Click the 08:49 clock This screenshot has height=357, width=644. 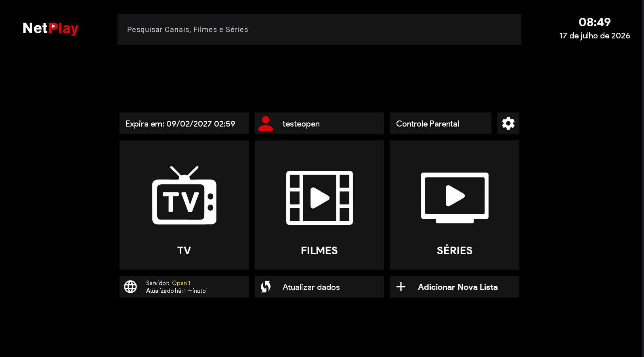pos(595,22)
